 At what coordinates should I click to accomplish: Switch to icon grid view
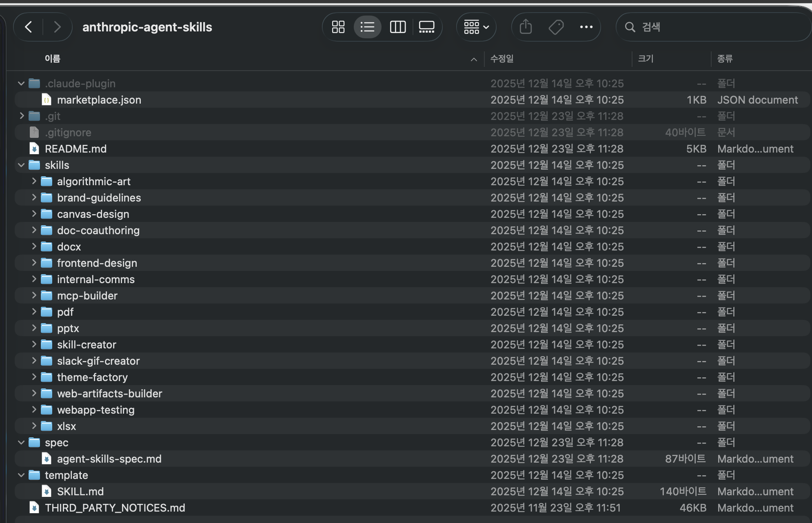[x=338, y=27]
